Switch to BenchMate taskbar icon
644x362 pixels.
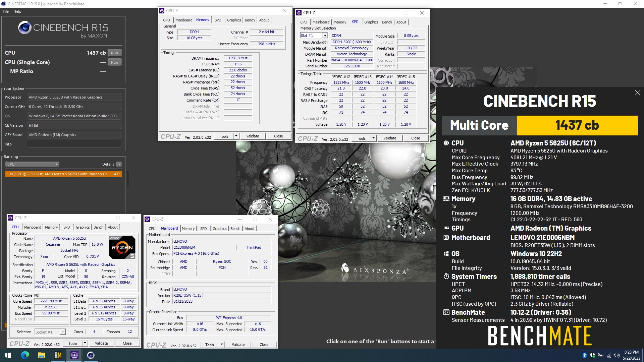[58, 355]
